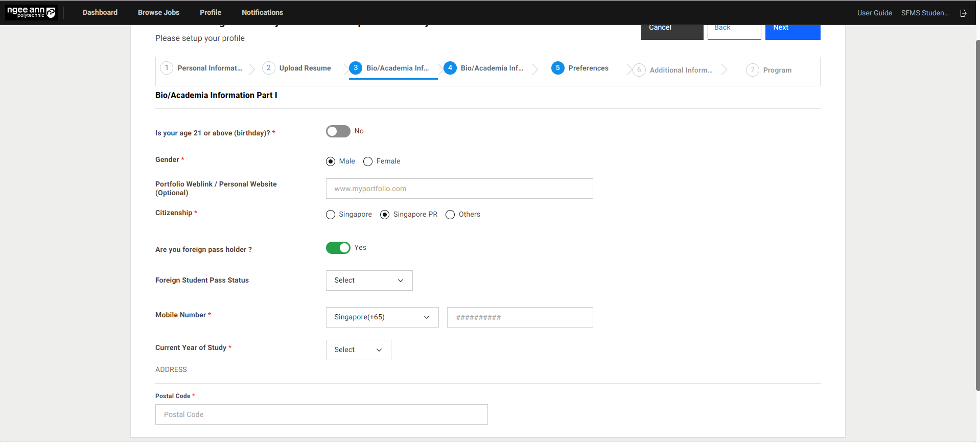Go to the Notifications menu item

pos(262,12)
